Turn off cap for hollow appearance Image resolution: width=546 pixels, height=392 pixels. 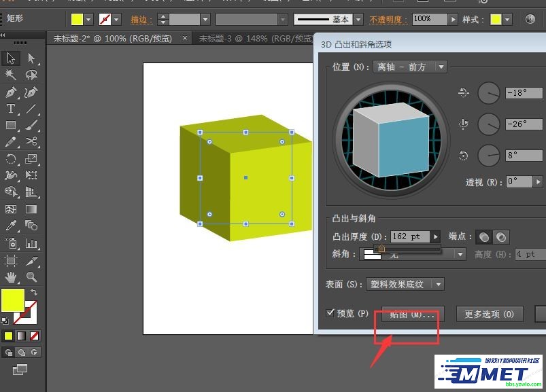pyautogui.click(x=501, y=237)
